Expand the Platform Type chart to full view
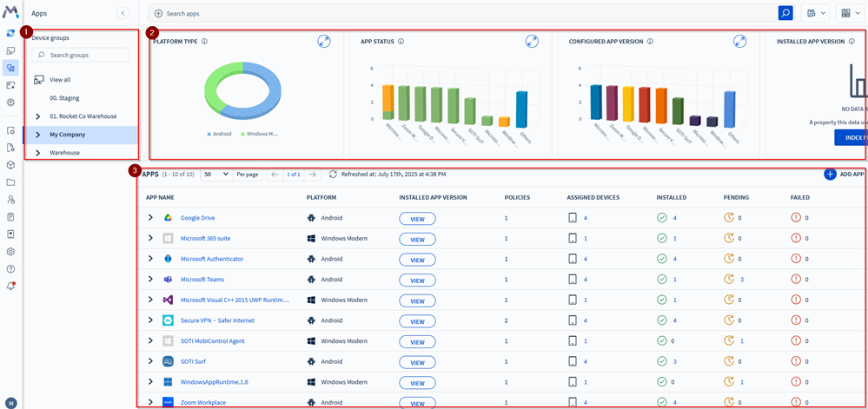The image size is (868, 409). (x=323, y=42)
